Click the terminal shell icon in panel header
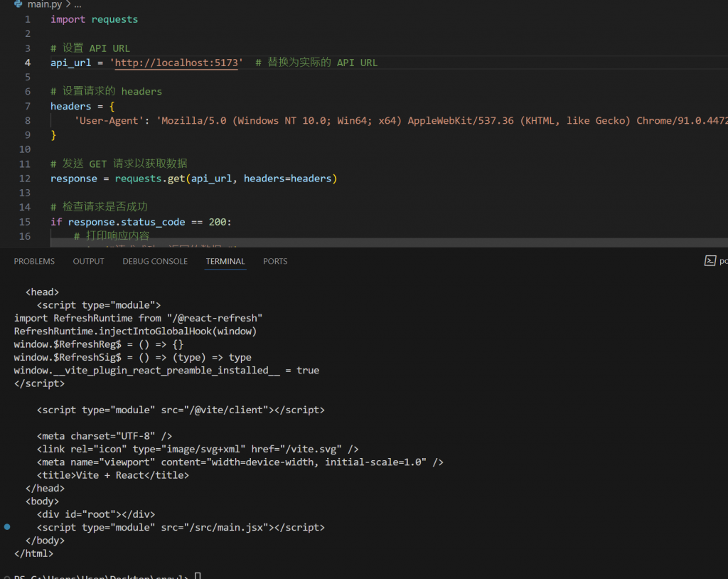Image resolution: width=728 pixels, height=579 pixels. click(710, 260)
